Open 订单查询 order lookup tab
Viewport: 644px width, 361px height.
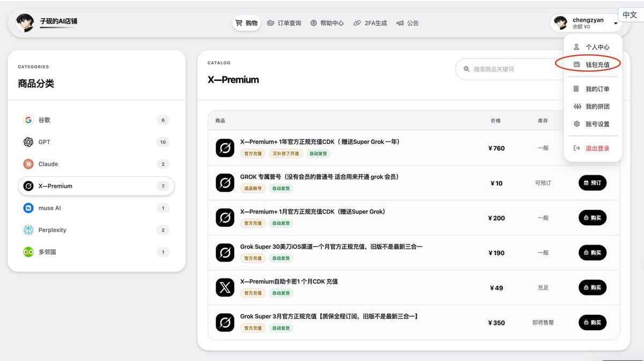tap(284, 23)
